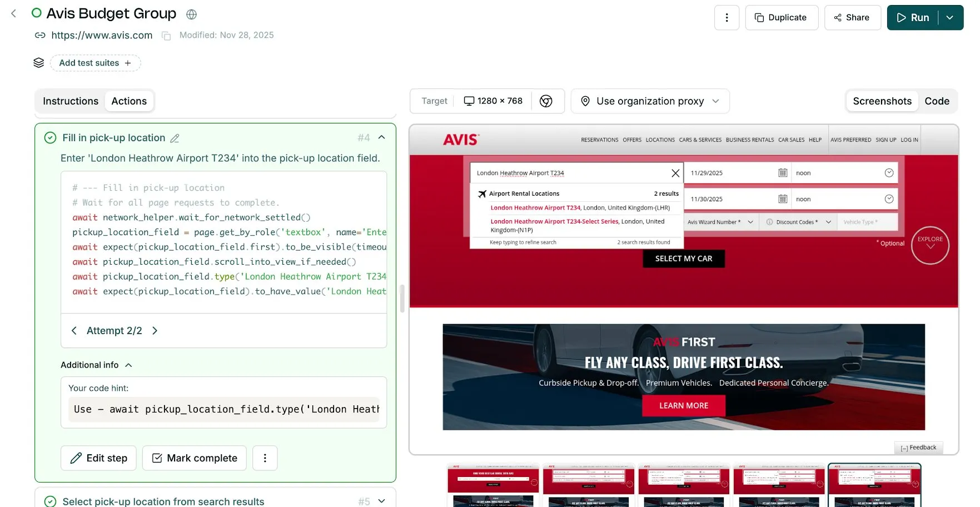The height and width of the screenshot is (507, 980).
Task: Run the test
Action: coord(913,18)
